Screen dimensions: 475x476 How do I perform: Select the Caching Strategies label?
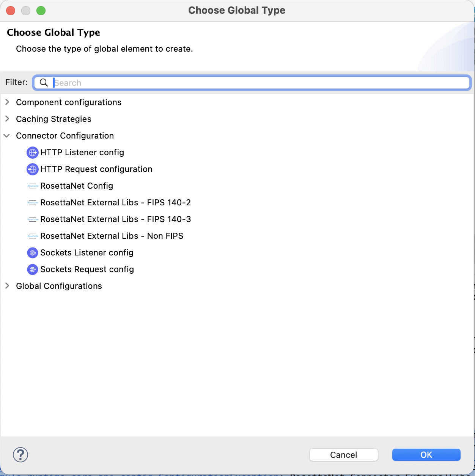pos(53,119)
